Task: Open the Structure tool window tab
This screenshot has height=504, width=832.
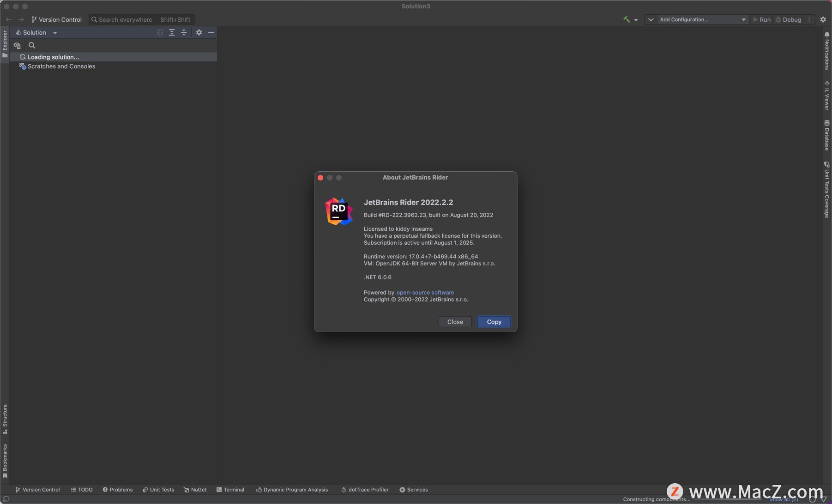Action: click(x=5, y=419)
